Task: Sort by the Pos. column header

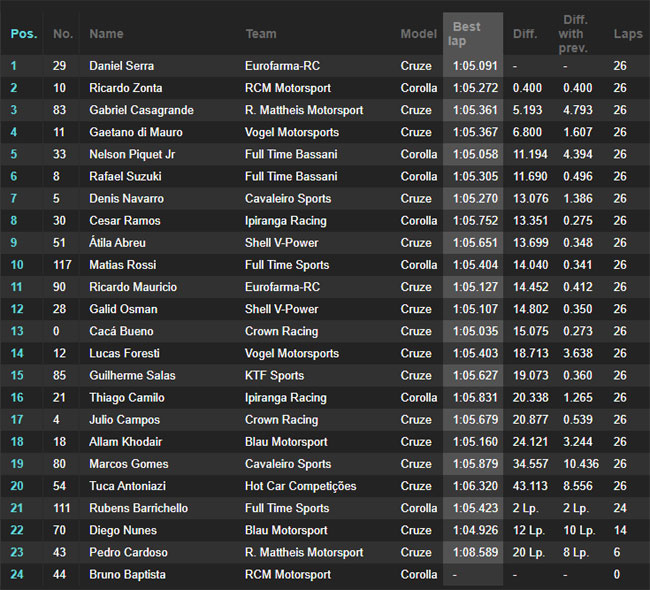Action: (24, 34)
